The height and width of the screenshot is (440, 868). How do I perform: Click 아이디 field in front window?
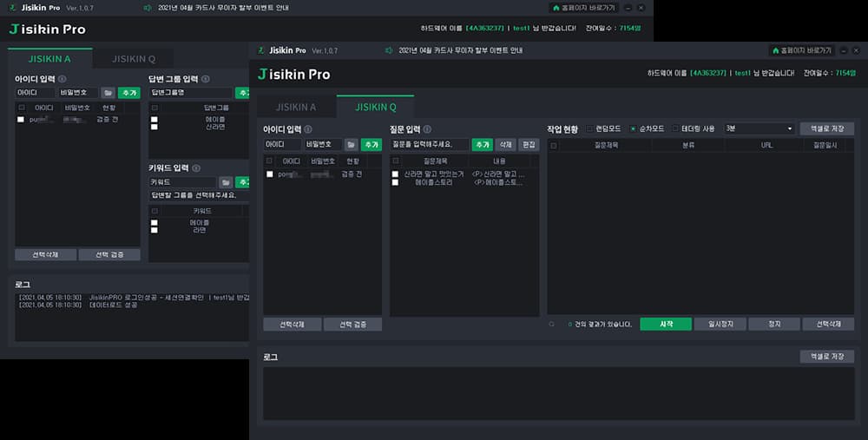[282, 144]
